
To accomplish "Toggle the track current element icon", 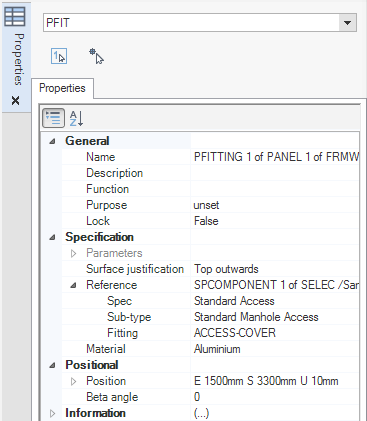I will click(x=59, y=56).
